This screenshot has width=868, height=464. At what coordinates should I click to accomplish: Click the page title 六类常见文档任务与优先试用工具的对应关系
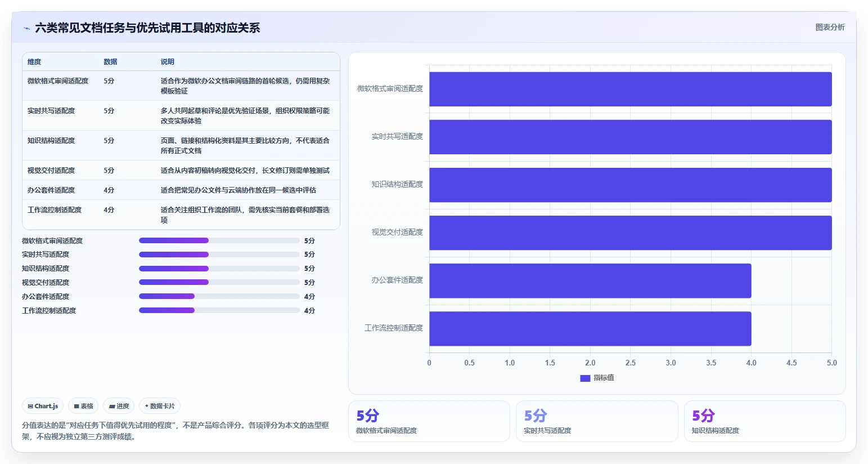coord(147,28)
